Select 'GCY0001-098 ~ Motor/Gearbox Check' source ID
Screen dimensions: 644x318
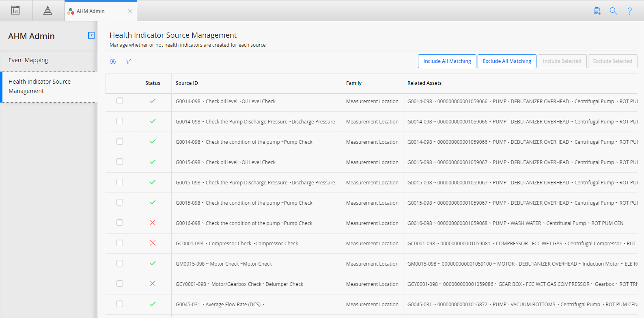tap(239, 284)
